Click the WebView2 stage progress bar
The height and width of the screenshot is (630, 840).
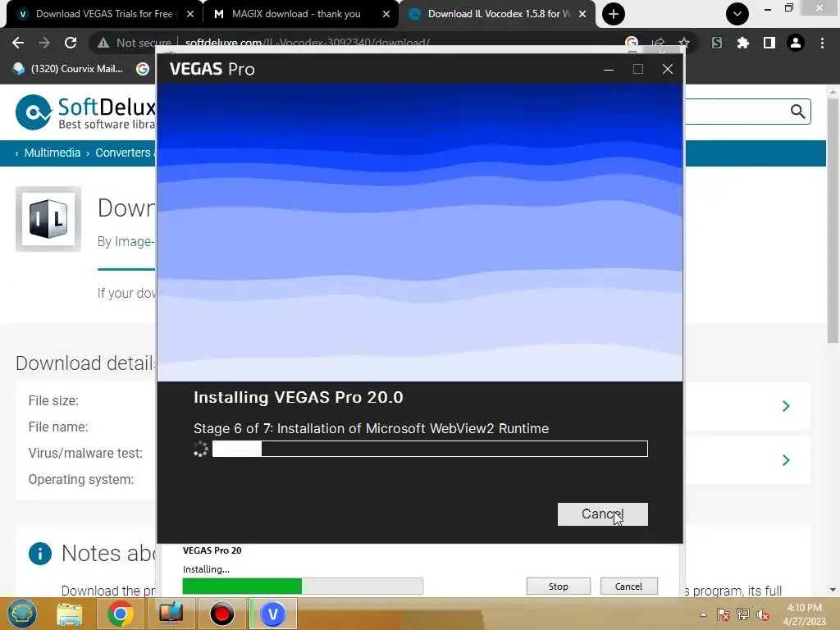(x=430, y=449)
